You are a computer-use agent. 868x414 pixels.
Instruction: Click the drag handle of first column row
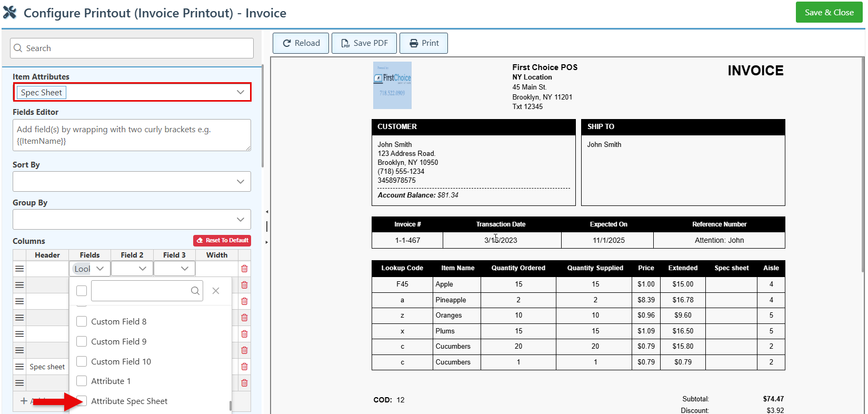[19, 269]
